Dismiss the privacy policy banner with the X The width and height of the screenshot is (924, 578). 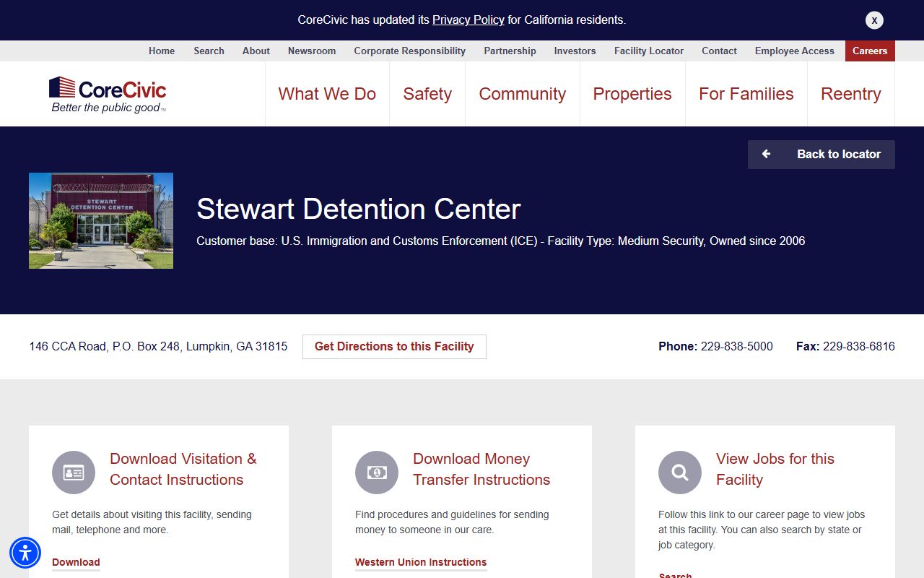click(874, 20)
